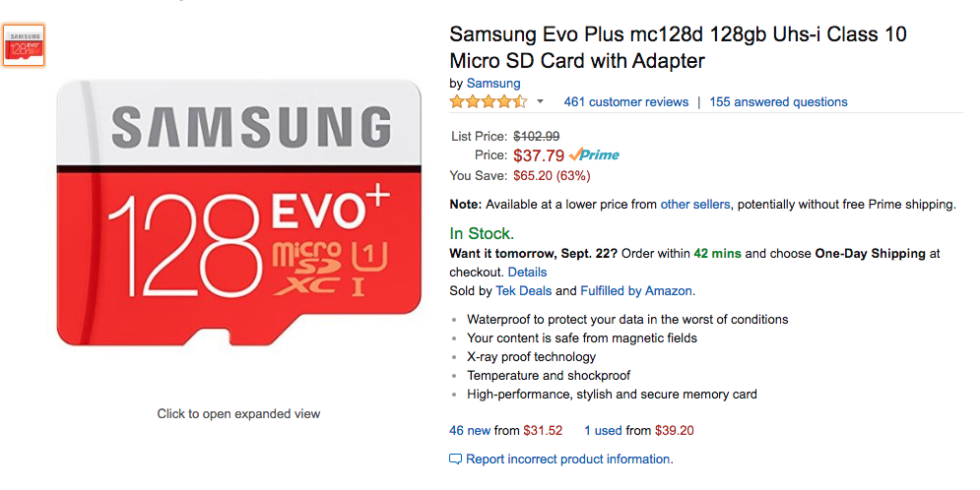View 46 new offers
This screenshot has height=490, width=980.
(x=470, y=431)
